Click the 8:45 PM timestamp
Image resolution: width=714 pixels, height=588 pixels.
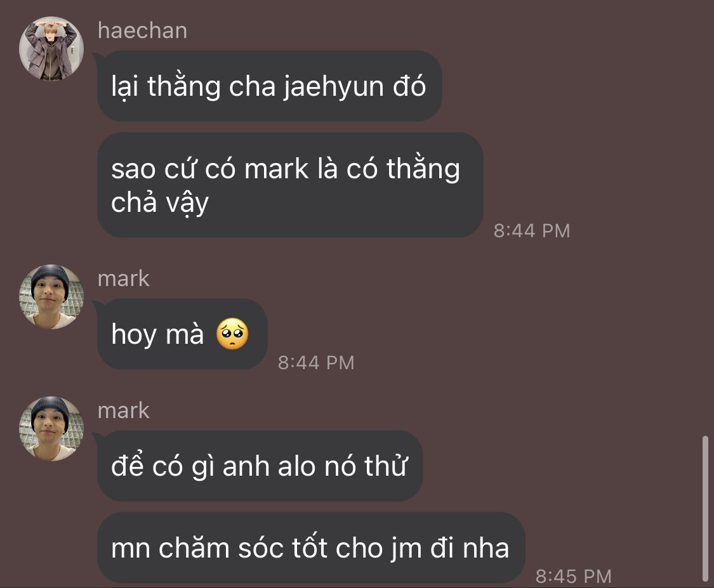coord(573,576)
